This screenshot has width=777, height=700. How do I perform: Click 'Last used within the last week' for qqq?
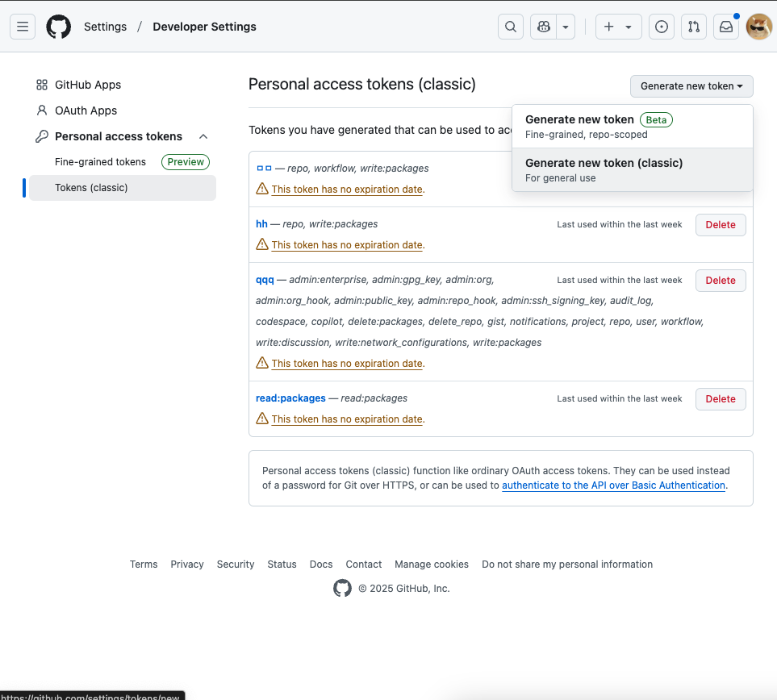coord(620,280)
